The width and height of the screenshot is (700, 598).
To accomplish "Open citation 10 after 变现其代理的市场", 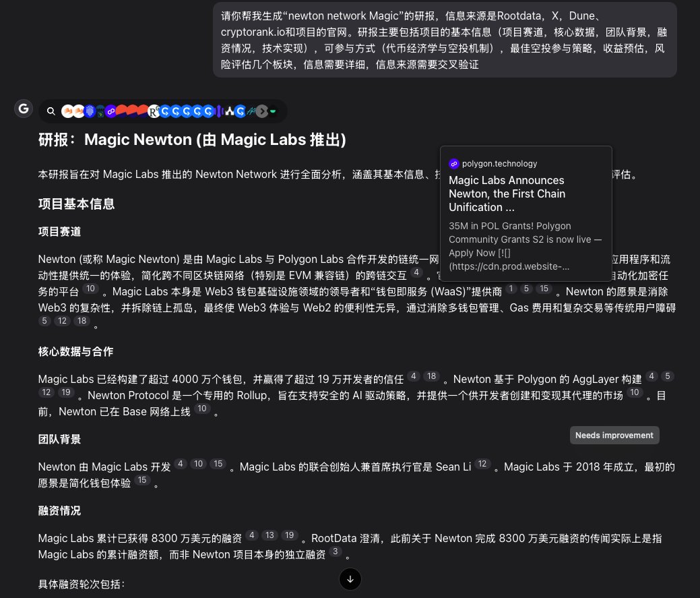I will pos(635,392).
